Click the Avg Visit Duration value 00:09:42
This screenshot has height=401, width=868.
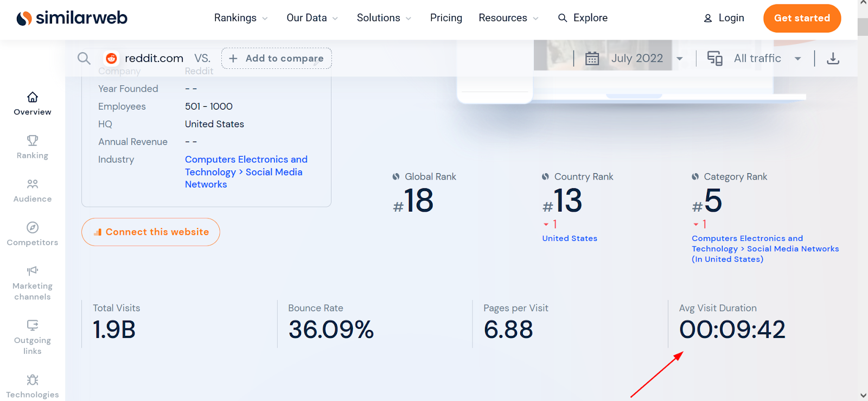click(x=732, y=330)
